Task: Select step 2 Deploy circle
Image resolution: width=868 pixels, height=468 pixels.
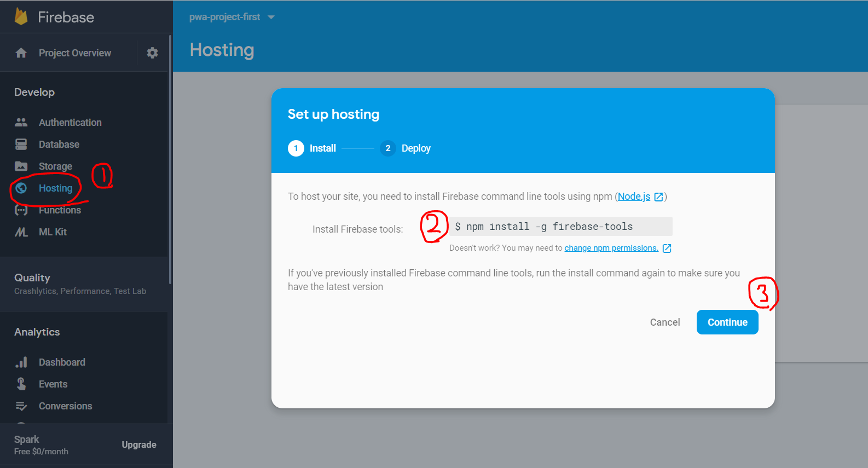Action: (388, 148)
